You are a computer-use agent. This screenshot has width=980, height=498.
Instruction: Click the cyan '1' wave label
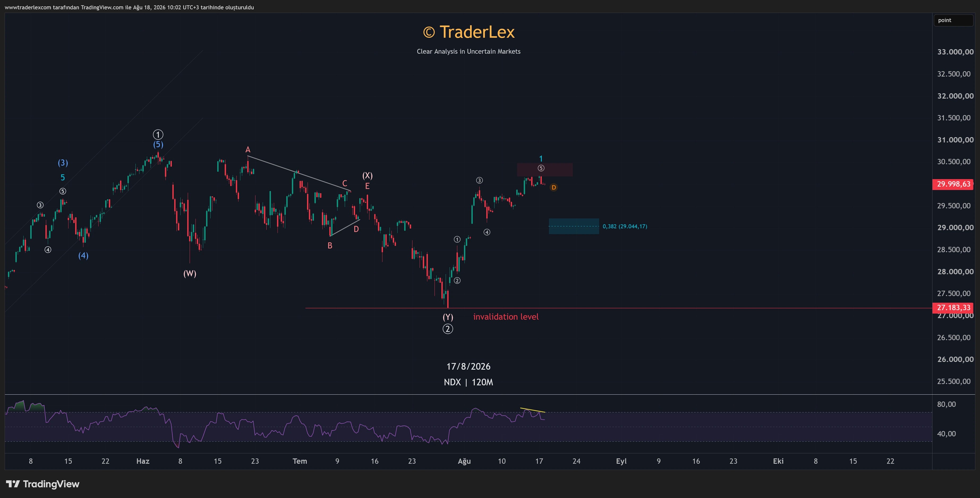(541, 158)
